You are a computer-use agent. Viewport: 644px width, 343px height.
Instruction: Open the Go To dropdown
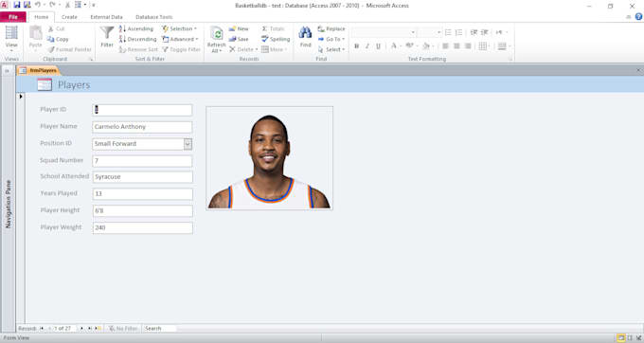[x=331, y=39]
